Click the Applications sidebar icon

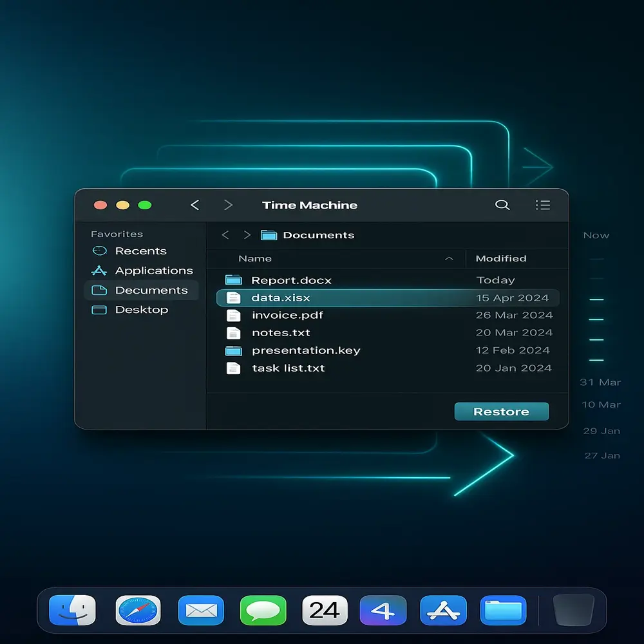(99, 270)
